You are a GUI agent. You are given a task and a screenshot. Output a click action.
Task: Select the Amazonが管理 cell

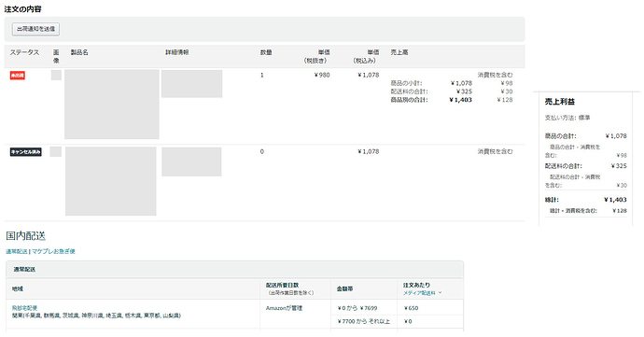click(285, 308)
